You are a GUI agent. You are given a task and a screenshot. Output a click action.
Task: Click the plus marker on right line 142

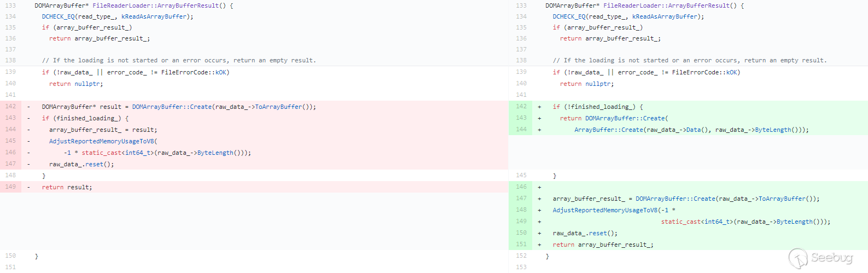click(539, 107)
